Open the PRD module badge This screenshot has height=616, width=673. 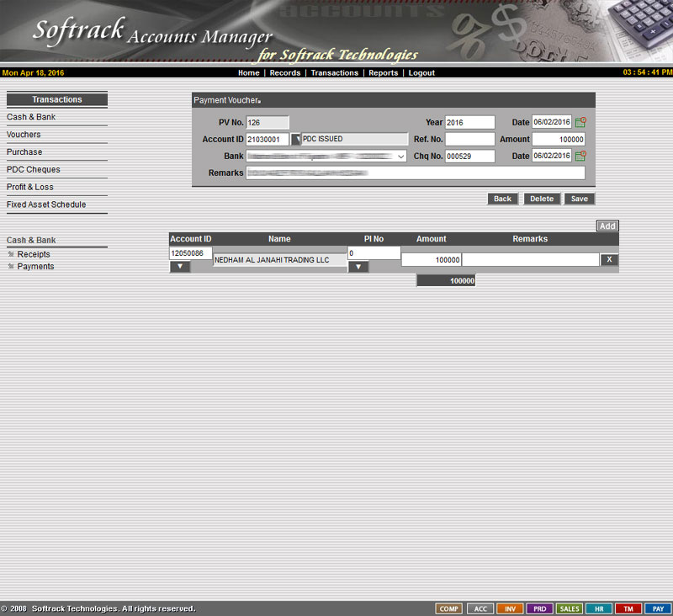click(539, 608)
